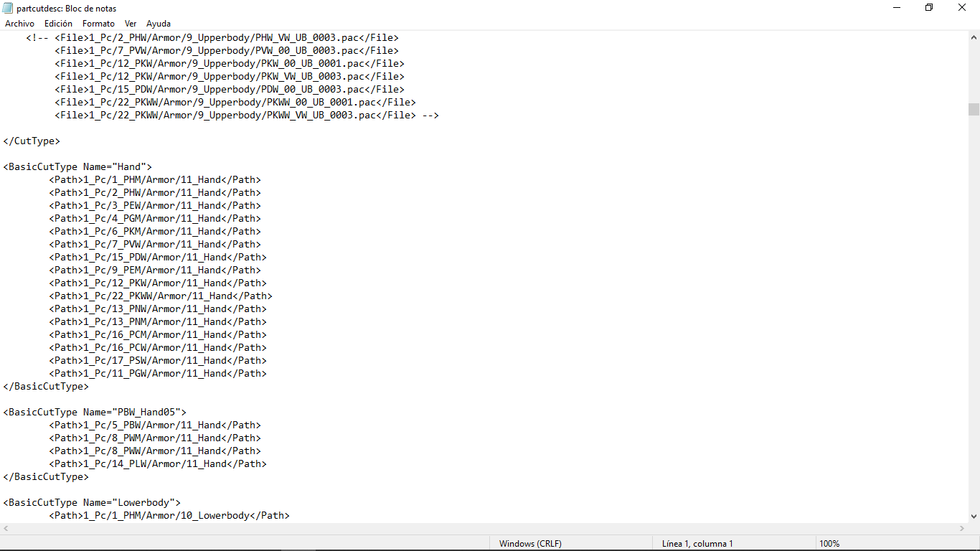Close the partcutdesc Notepad window
The image size is (980, 551).
coord(962,8)
